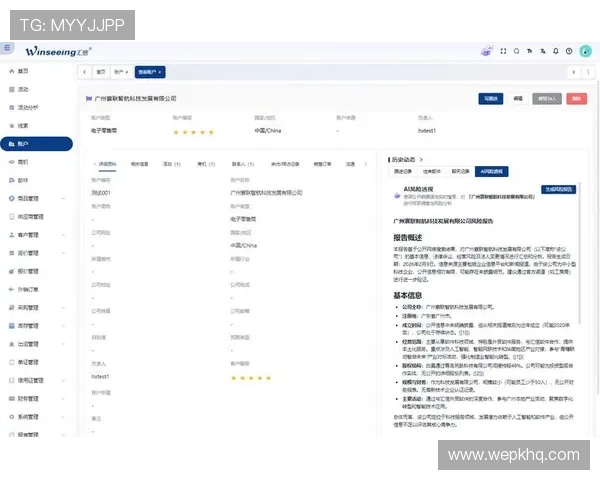
Task: Open 活动 in the sidebar
Action: (23, 89)
